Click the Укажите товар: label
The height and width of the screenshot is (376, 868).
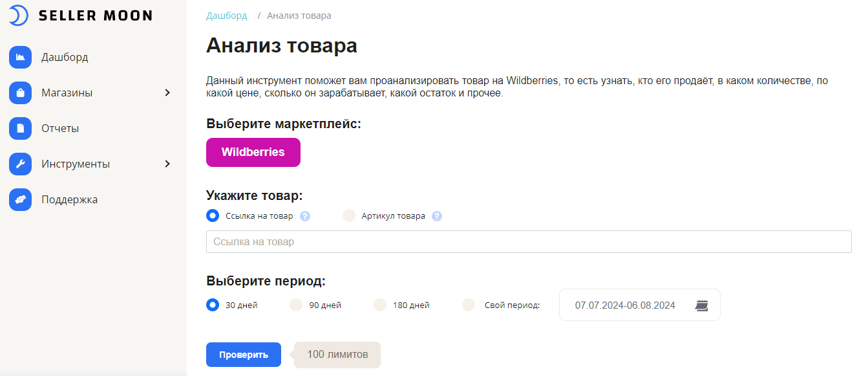pos(255,195)
